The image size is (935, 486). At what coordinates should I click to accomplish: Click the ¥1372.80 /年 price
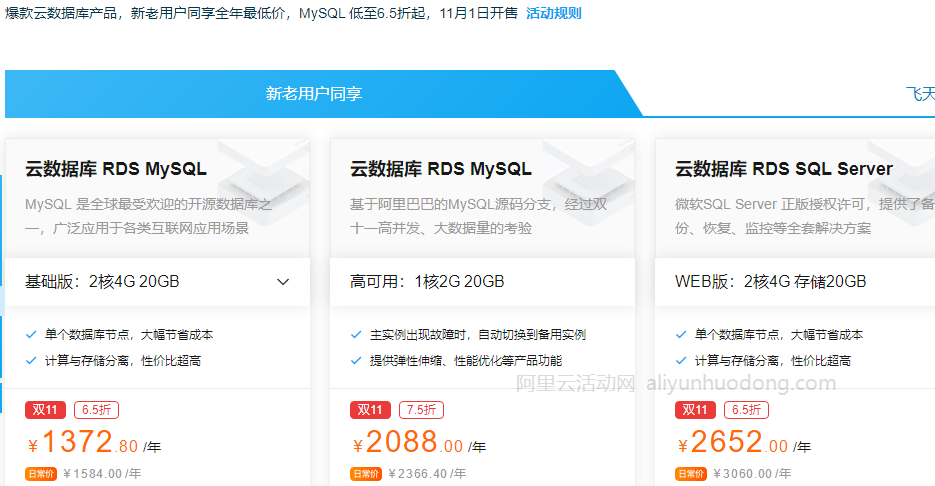click(x=94, y=443)
